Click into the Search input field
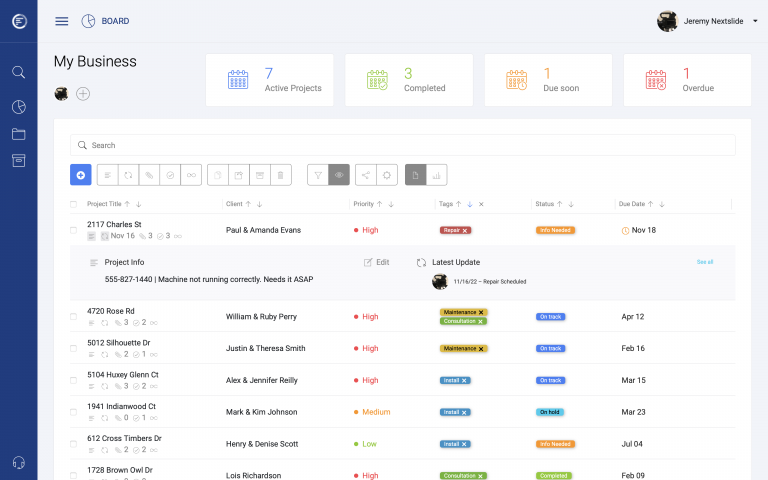 coord(400,145)
